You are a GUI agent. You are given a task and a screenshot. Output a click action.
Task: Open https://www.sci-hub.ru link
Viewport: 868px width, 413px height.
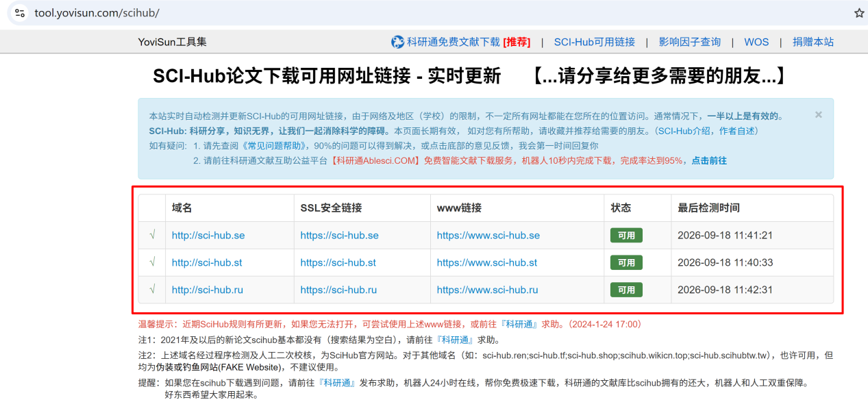(x=487, y=290)
